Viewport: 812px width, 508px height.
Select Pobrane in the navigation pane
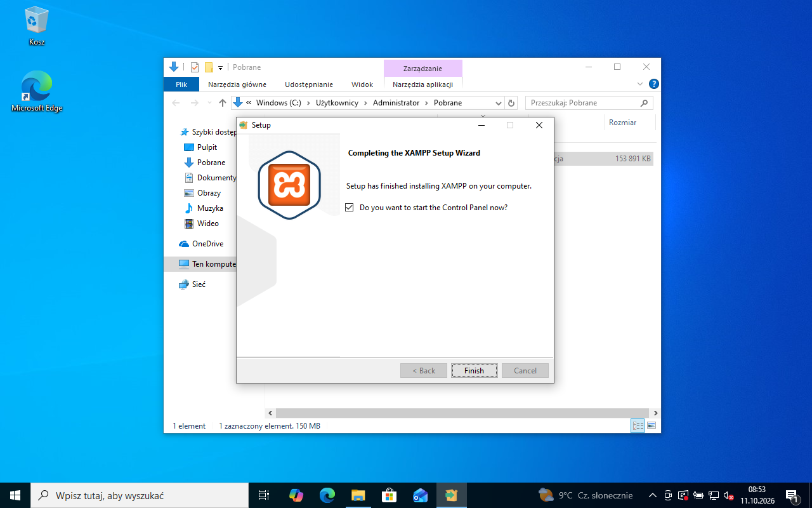[x=211, y=163]
